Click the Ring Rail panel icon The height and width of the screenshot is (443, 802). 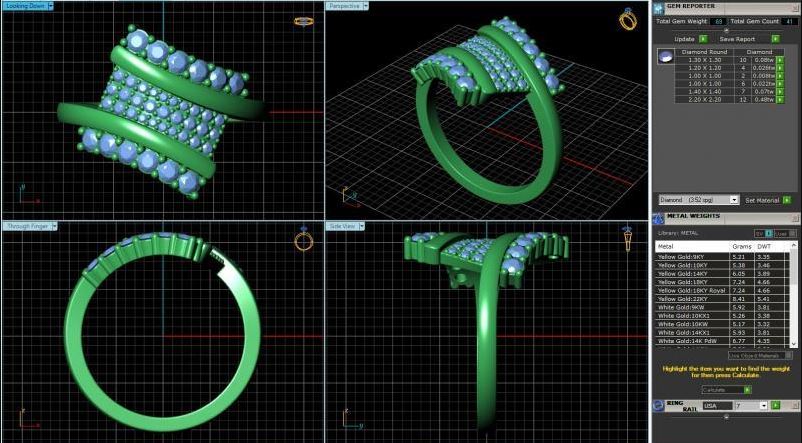coord(658,406)
